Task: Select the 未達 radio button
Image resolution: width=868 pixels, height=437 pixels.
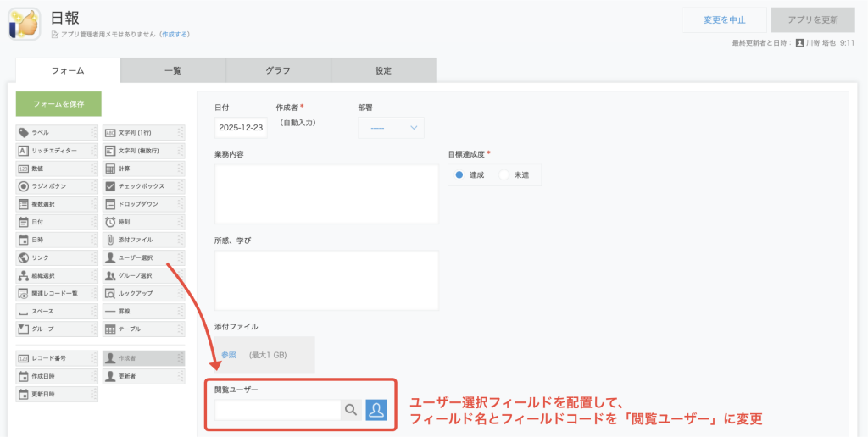Action: [x=504, y=174]
